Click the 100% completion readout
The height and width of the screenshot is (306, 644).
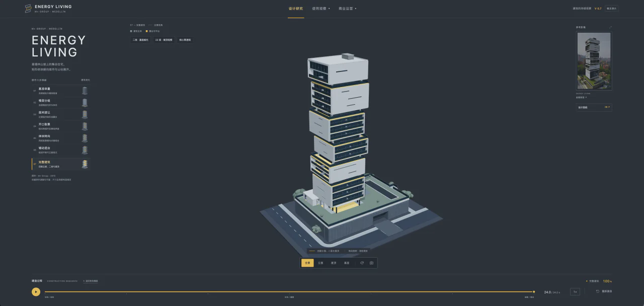607,281
